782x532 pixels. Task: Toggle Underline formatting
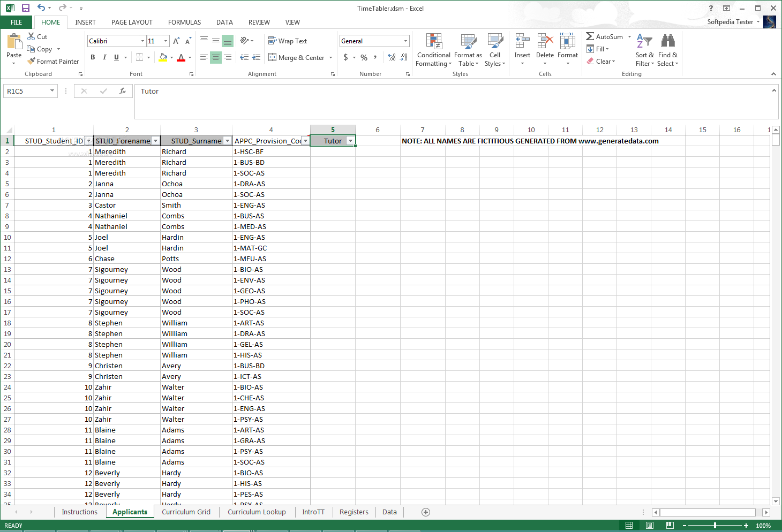pos(116,57)
